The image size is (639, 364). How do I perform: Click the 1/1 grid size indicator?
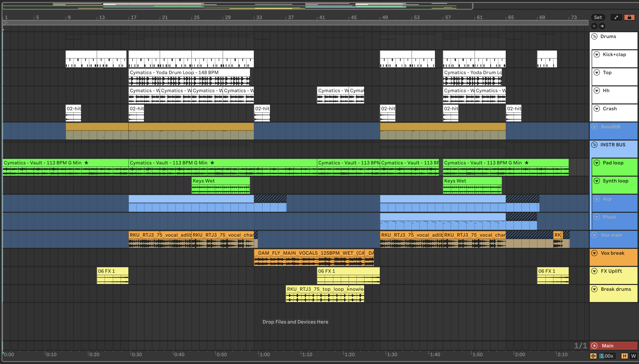point(580,345)
